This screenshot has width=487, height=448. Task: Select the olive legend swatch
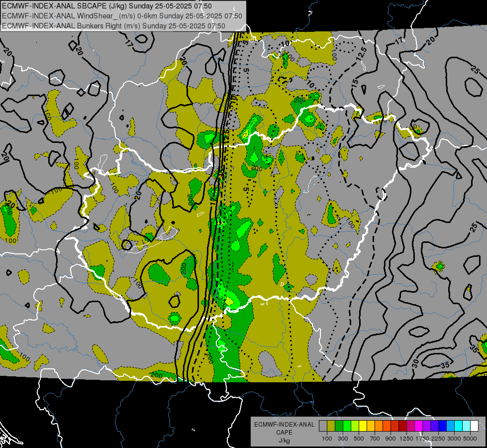331,426
